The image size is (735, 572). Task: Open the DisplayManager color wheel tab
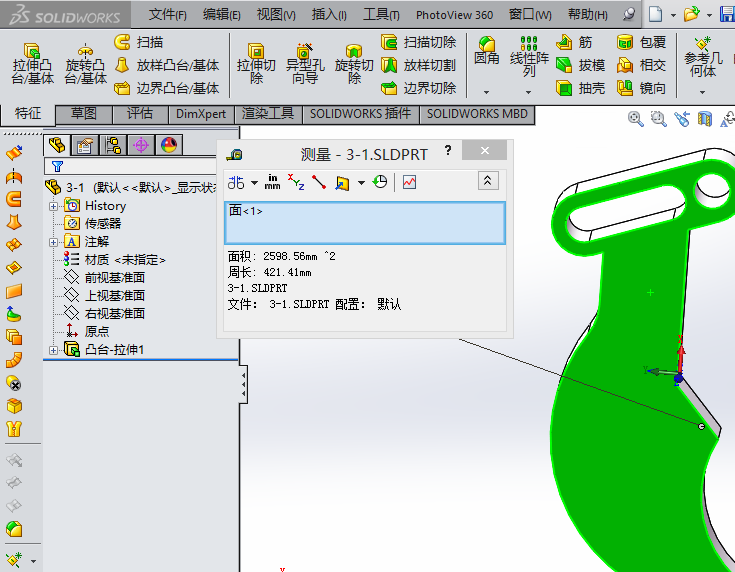168,145
